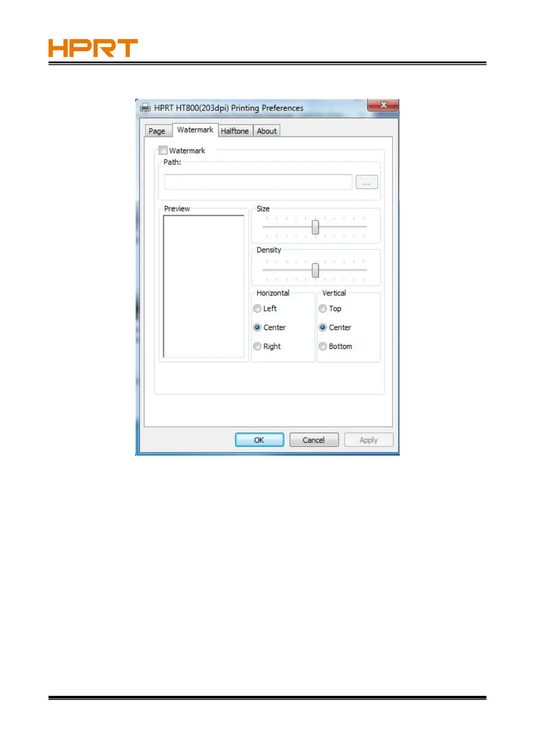Click the Size slider handle
The width and height of the screenshot is (535, 756).
[315, 227]
